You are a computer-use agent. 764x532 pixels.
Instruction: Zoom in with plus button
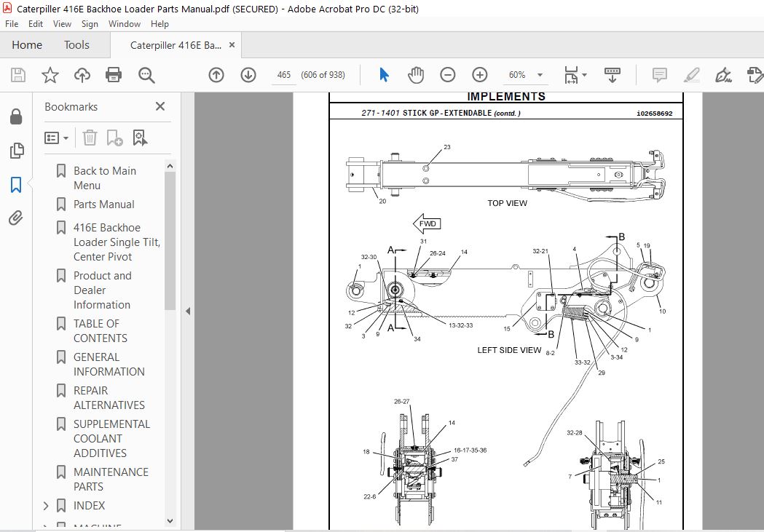(x=479, y=75)
